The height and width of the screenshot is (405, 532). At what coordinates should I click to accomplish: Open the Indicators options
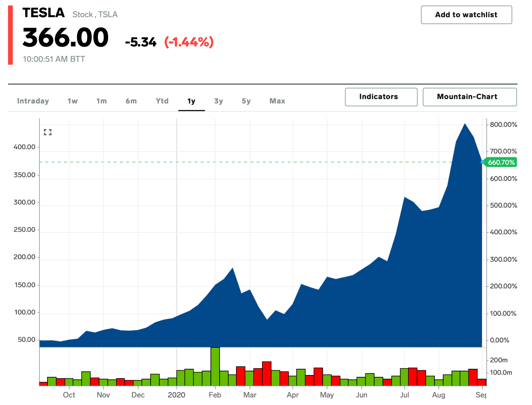tap(381, 97)
